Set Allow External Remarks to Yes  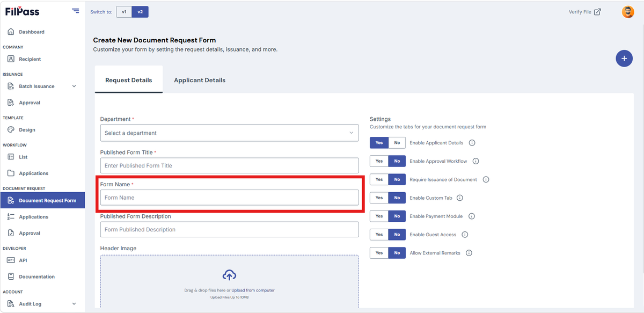pyautogui.click(x=379, y=253)
